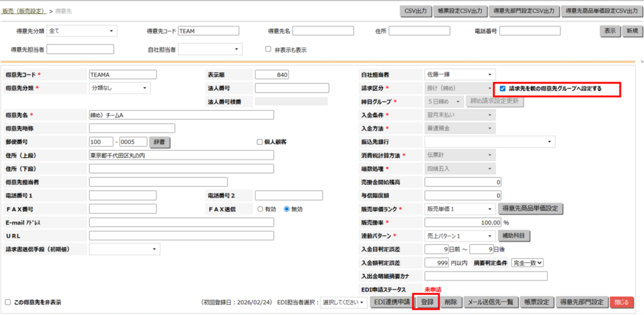644x315 pixels.
Task: Click the 辞書 postal lookup button
Action: pyautogui.click(x=161, y=142)
